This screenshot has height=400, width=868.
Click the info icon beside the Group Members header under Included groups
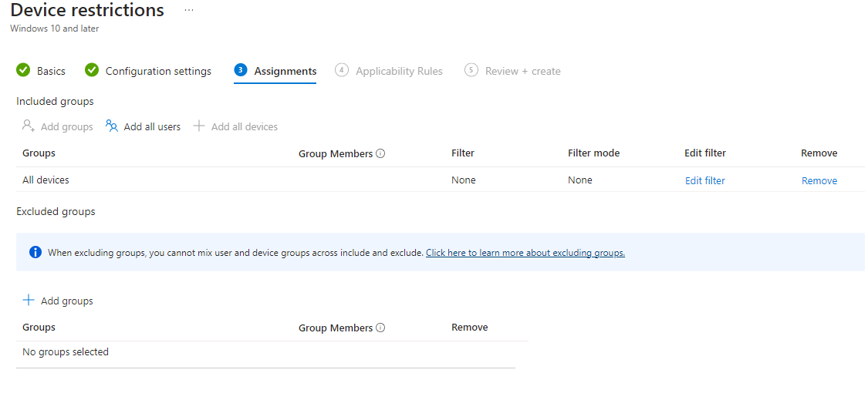click(x=380, y=153)
